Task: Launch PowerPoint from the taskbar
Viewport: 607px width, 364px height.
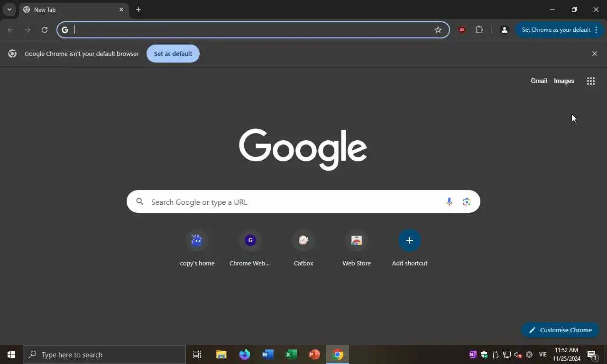Action: 314,355
